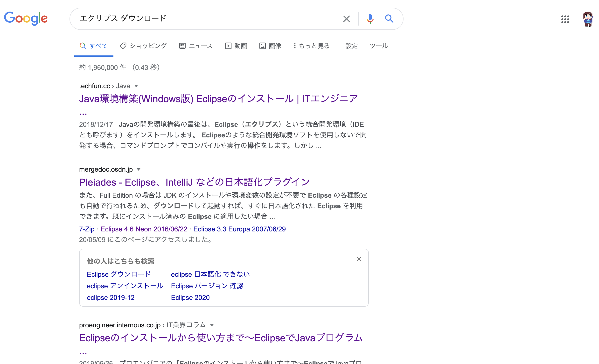Click the Google logo

tap(26, 19)
